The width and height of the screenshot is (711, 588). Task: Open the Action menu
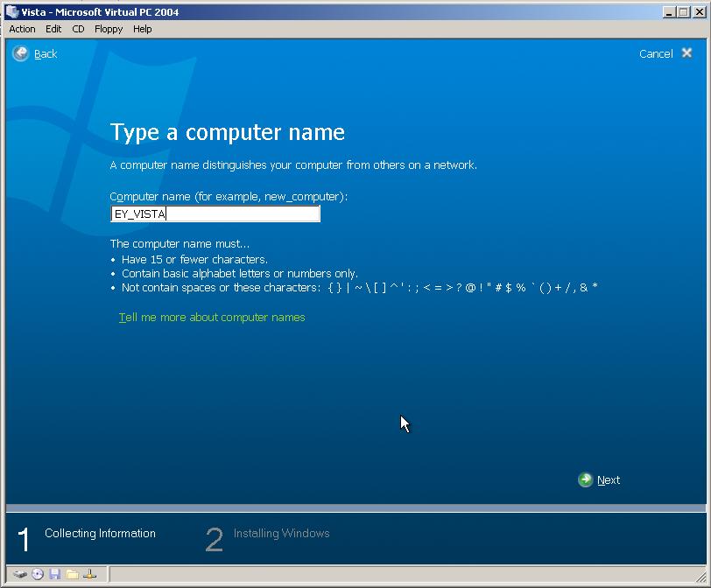(x=22, y=29)
